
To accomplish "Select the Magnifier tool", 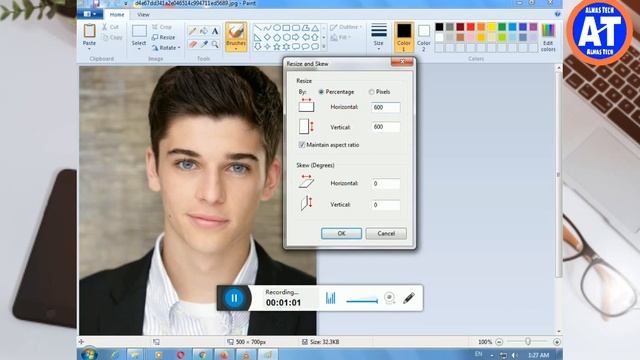I will click(x=215, y=44).
